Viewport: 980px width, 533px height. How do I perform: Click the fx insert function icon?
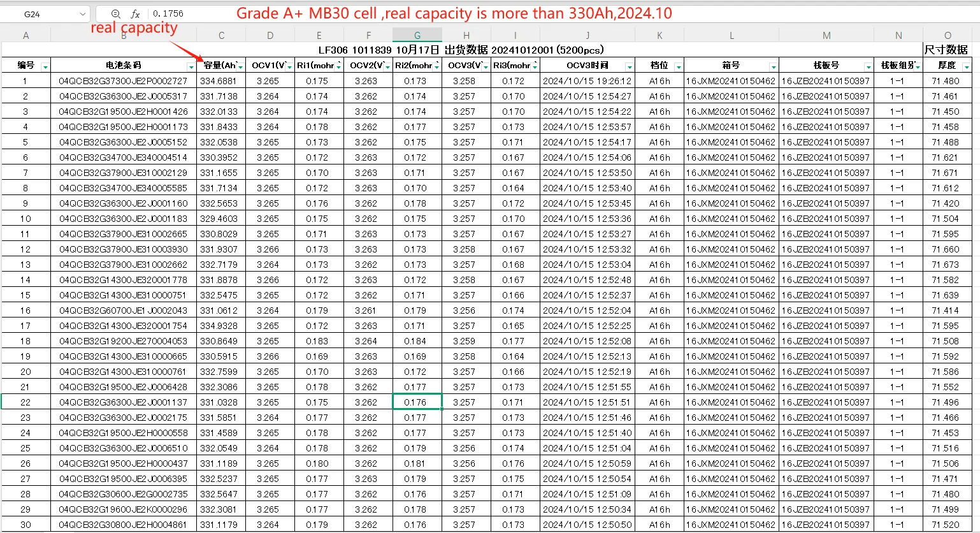point(135,14)
